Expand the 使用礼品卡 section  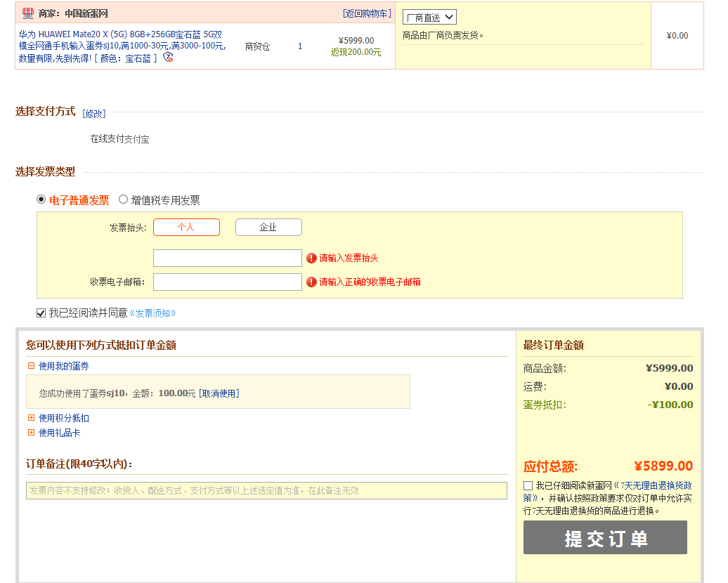coord(31,433)
